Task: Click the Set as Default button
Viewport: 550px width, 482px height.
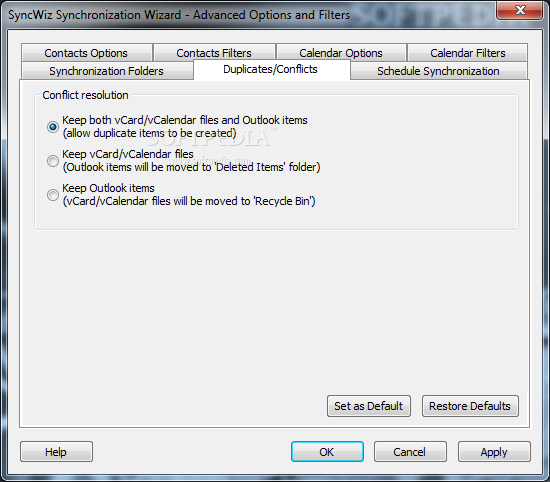Action: pos(369,406)
